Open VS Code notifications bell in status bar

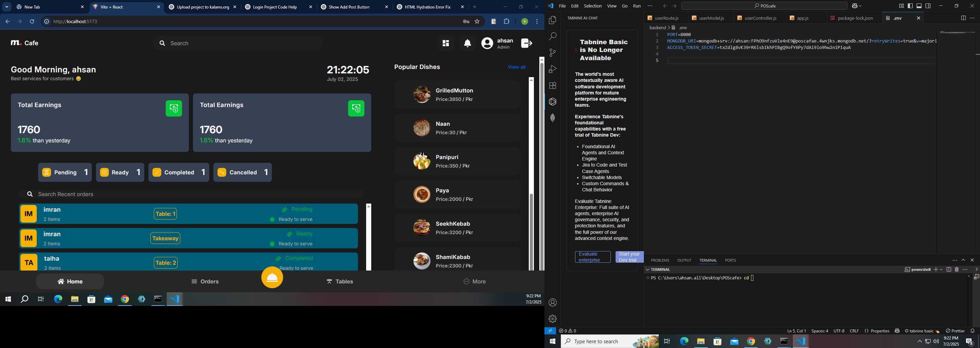coord(973,331)
